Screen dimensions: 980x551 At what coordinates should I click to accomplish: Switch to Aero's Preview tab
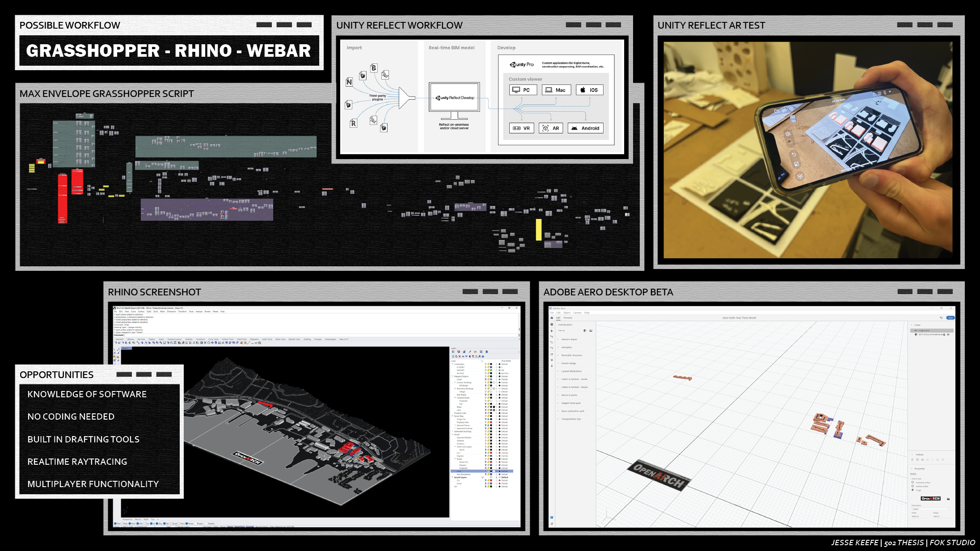568,318
